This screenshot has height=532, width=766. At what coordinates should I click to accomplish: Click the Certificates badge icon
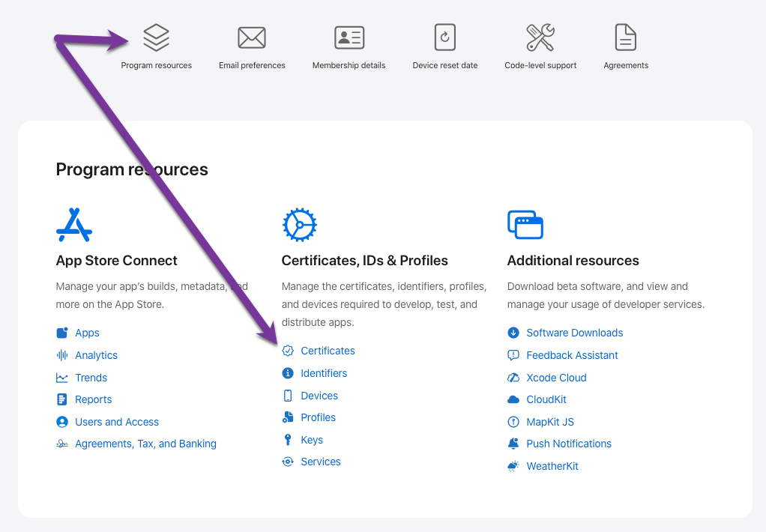[x=288, y=351]
